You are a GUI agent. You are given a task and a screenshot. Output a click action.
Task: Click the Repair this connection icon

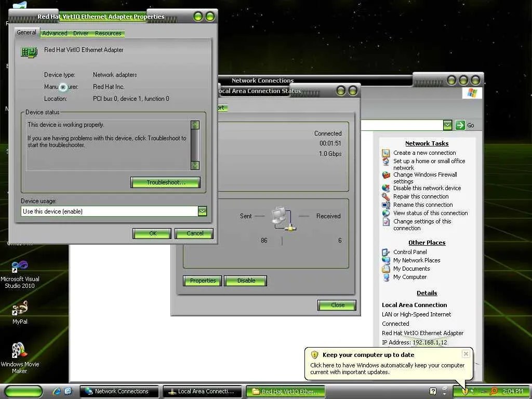(386, 196)
